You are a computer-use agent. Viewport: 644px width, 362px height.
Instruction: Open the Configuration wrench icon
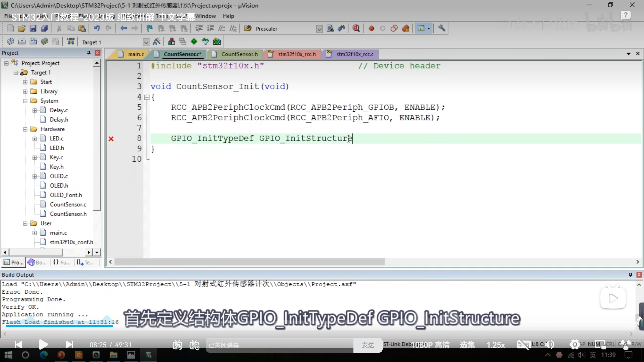pos(442,28)
